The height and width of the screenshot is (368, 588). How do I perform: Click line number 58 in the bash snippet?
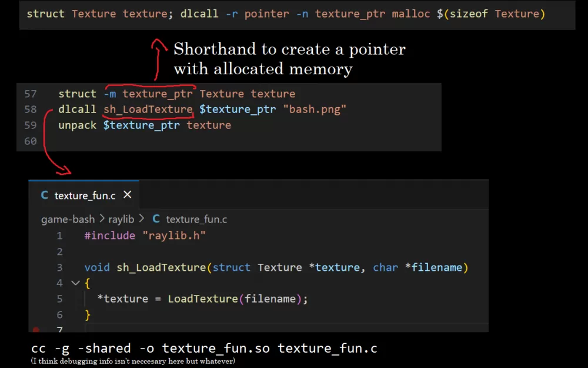(x=31, y=110)
